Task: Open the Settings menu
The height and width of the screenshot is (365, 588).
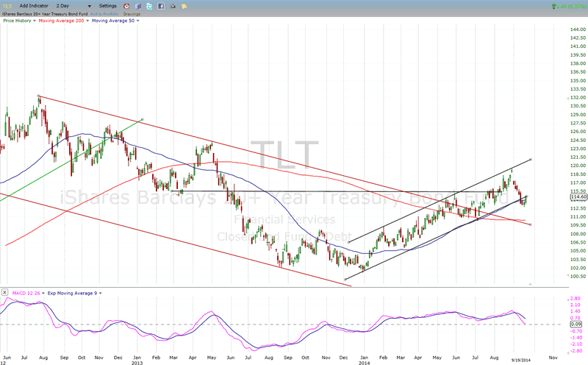Action: point(107,5)
